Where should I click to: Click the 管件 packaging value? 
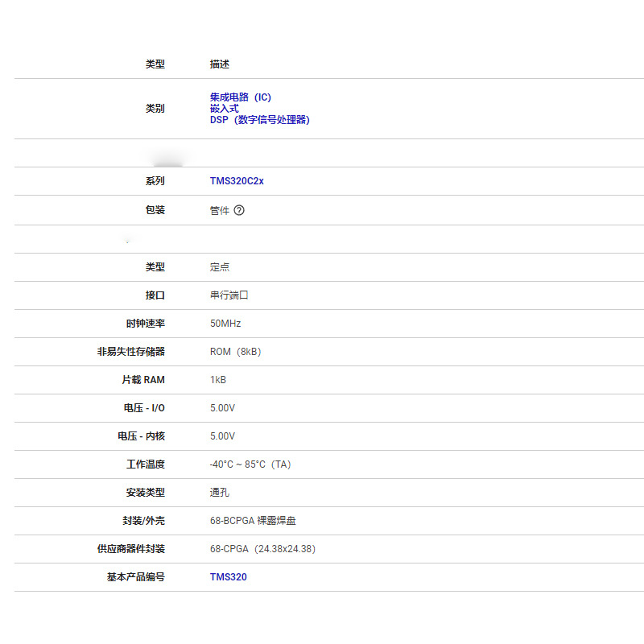(220, 211)
